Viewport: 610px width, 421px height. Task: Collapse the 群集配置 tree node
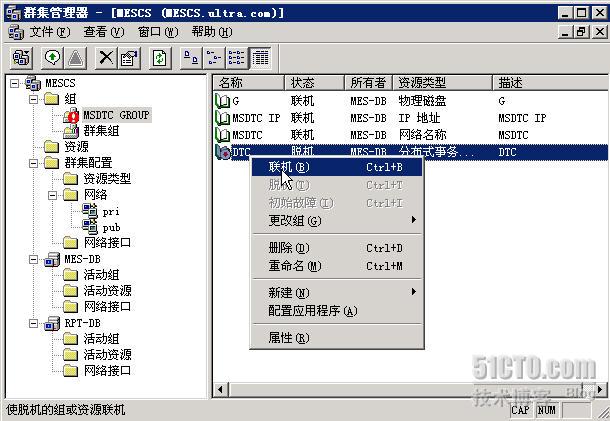pyautogui.click(x=33, y=163)
